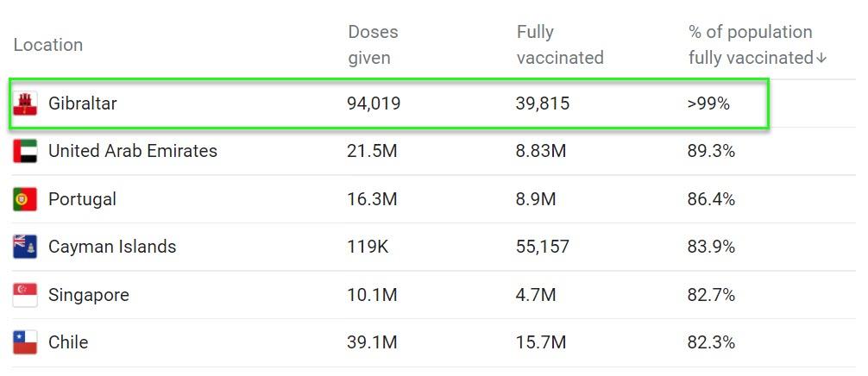Click the Cayman Islands location name
Viewport: 868px width, 376px height.
[x=112, y=247]
